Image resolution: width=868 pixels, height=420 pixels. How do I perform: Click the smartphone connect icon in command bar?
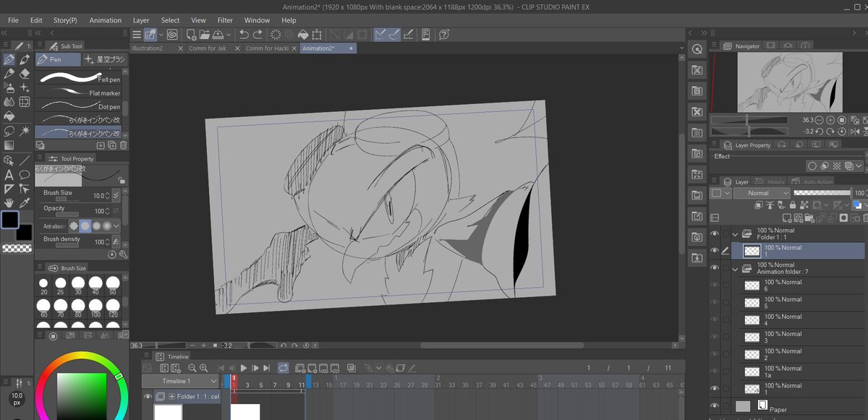coord(426,34)
